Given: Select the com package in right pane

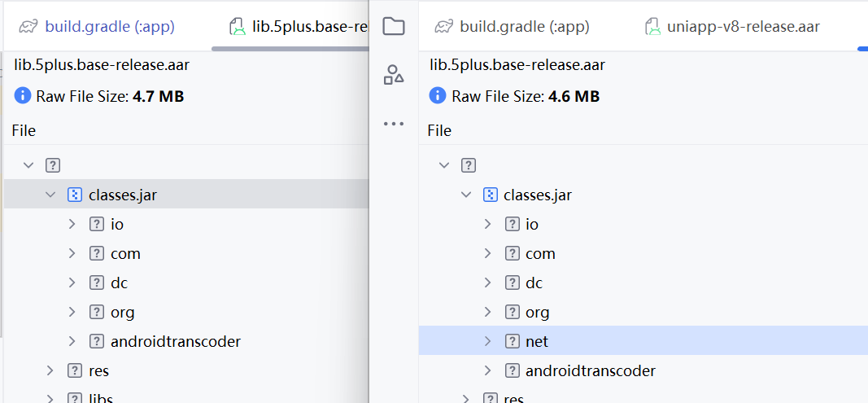Looking at the screenshot, I should 540,254.
